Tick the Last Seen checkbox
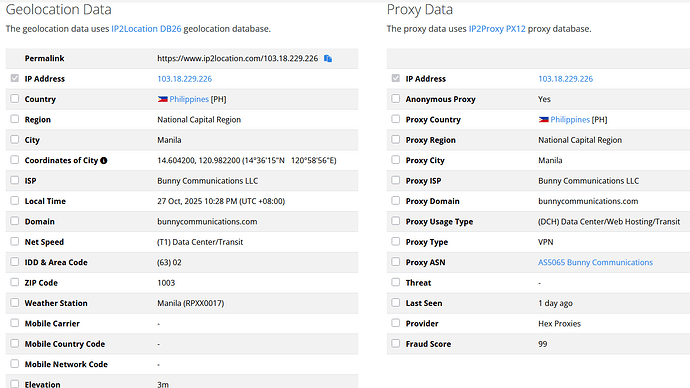690x388 pixels. [x=396, y=303]
